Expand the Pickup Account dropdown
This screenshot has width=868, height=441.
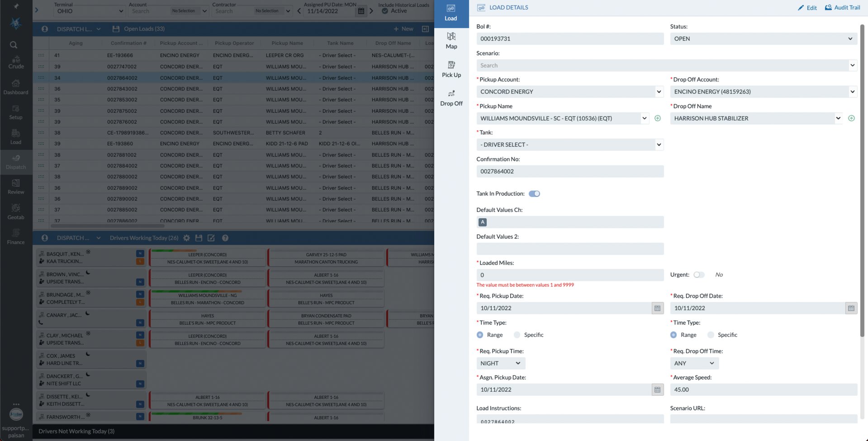tap(569, 91)
